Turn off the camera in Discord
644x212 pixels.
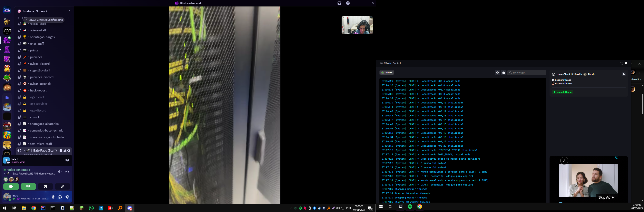tap(11, 186)
